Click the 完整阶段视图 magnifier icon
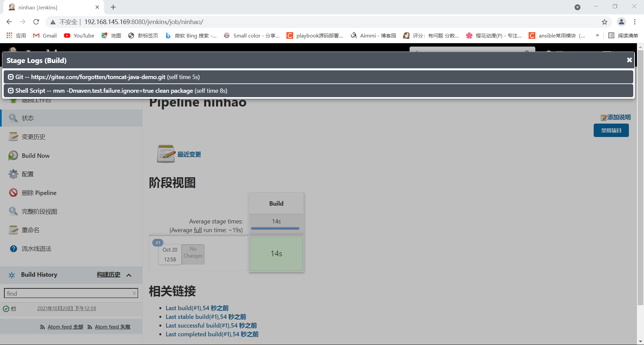The width and height of the screenshot is (644, 345). coord(13,211)
